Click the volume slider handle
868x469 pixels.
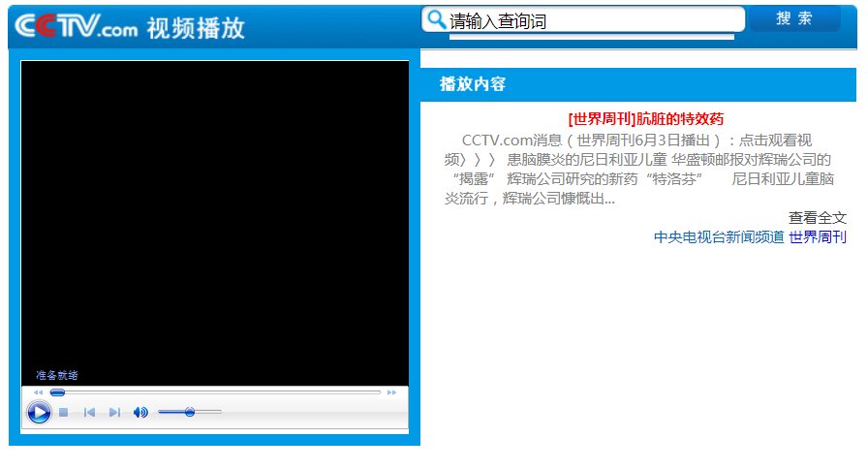(190, 412)
